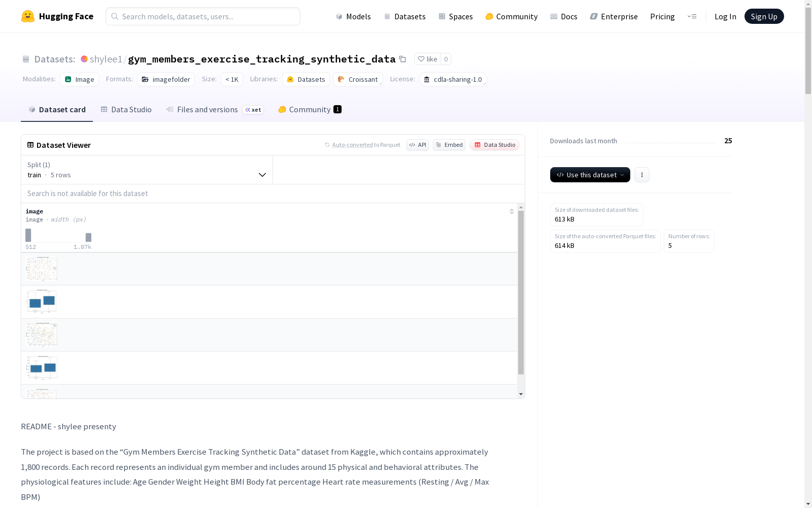Click viewer scrollbar down arrow
This screenshot has width=812, height=508.
[521, 394]
